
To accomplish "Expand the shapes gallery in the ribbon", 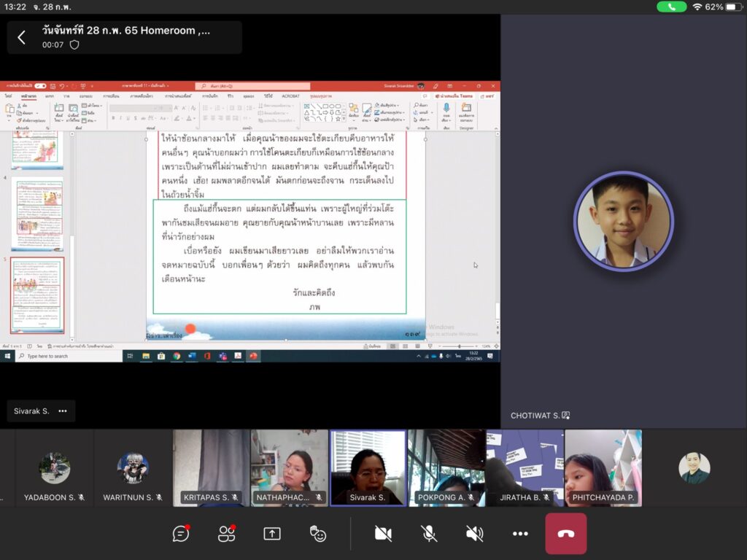I will (x=344, y=119).
